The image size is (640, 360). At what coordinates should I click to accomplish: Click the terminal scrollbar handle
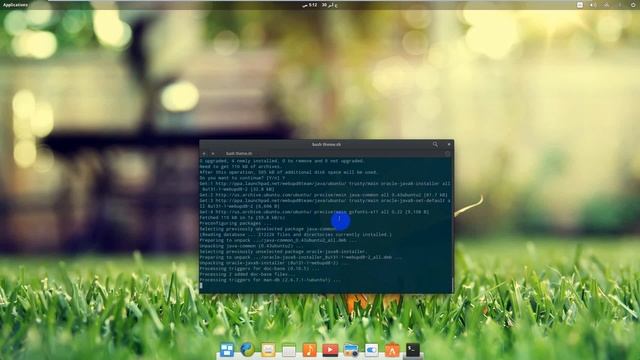[x=452, y=284]
